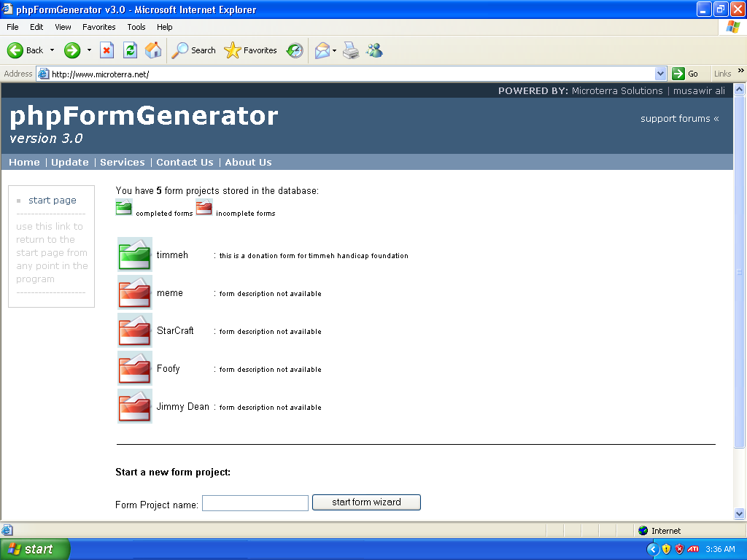
Task: Open the History icon in toolbar
Action: 295,50
